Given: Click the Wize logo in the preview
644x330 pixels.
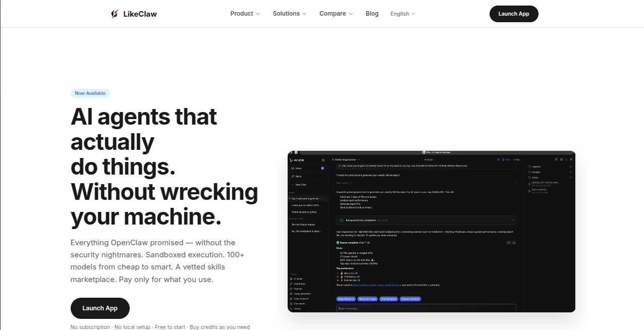Looking at the screenshot, I should pyautogui.click(x=297, y=160).
